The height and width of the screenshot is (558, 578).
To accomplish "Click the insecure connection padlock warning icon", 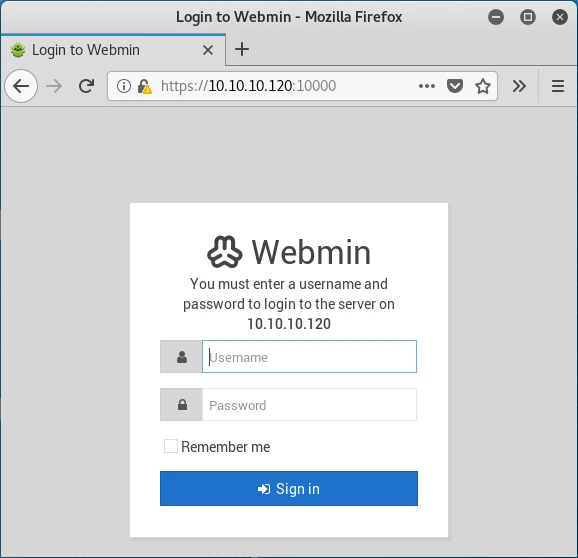I will [144, 87].
